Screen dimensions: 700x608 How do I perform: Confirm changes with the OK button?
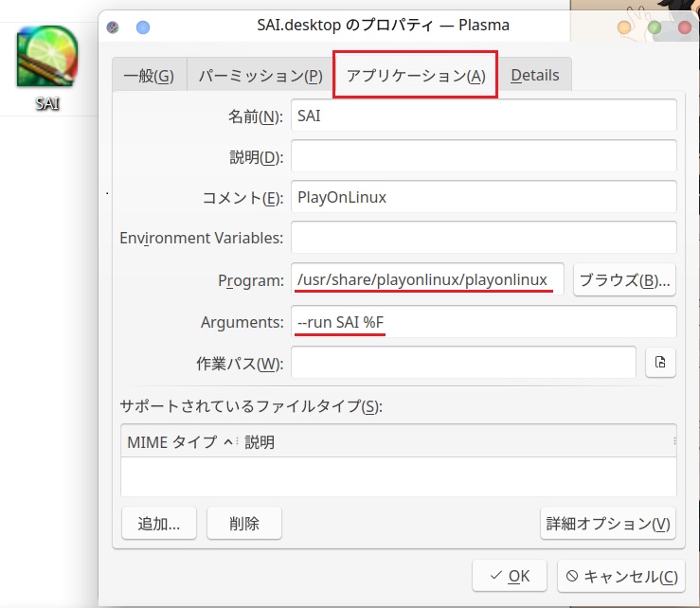(509, 575)
